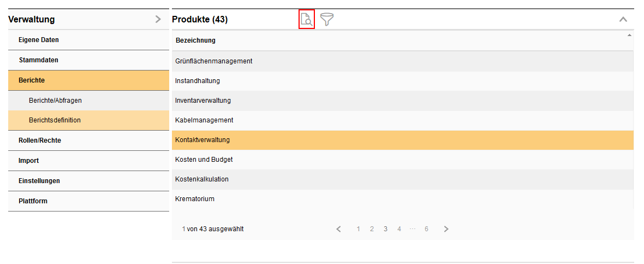Click the document search icon beside Produkte

(x=307, y=20)
